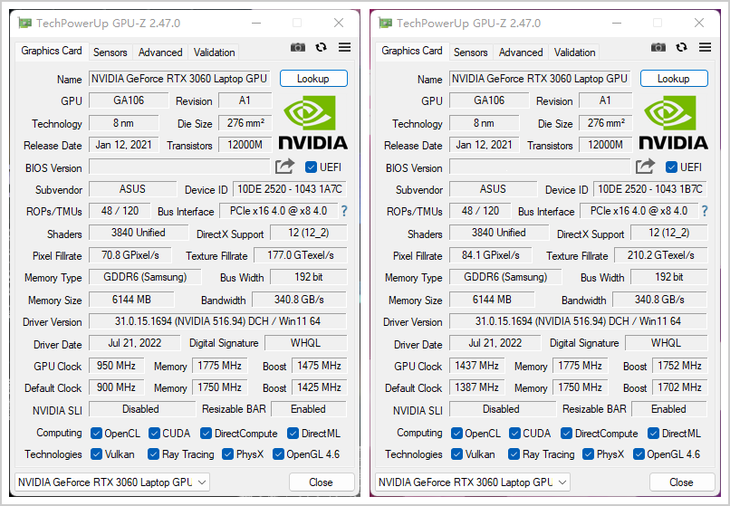The height and width of the screenshot is (506, 730).
Task: Switch to Sensors tab in left window
Action: [x=110, y=52]
